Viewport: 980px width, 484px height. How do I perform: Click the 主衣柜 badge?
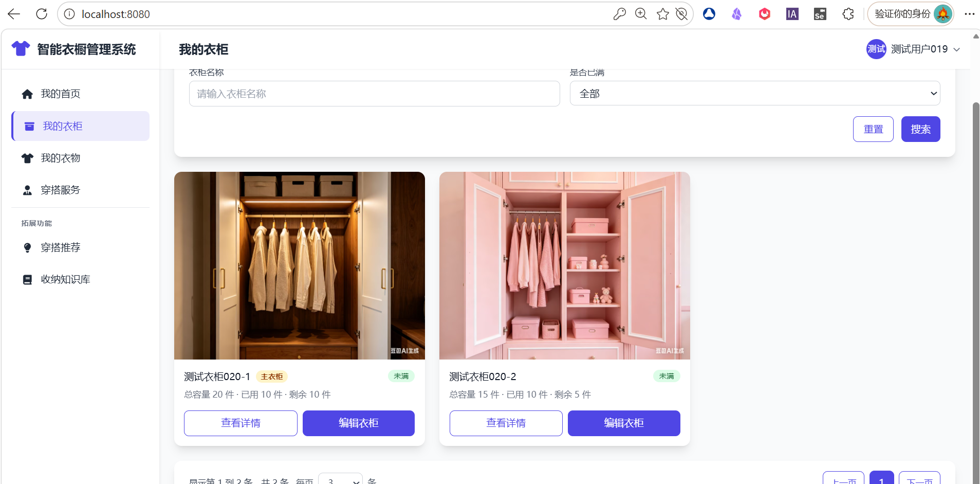click(272, 377)
